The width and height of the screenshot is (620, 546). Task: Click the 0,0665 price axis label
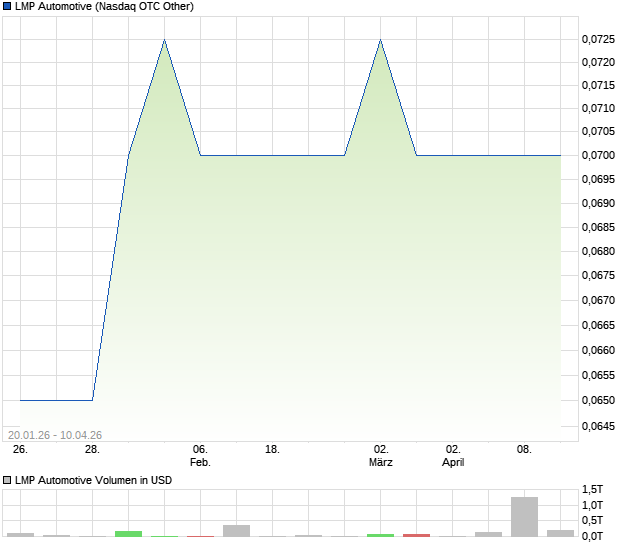click(598, 325)
